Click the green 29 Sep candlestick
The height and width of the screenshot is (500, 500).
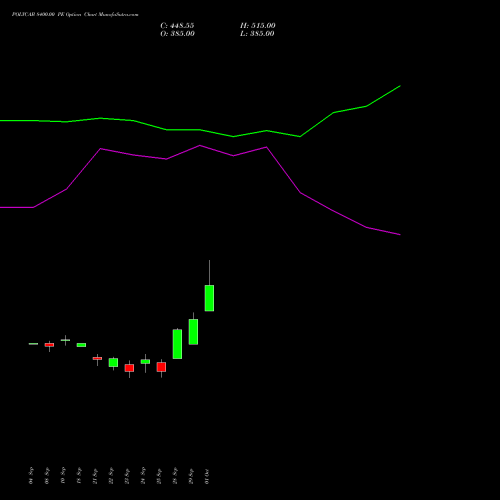(x=193, y=332)
